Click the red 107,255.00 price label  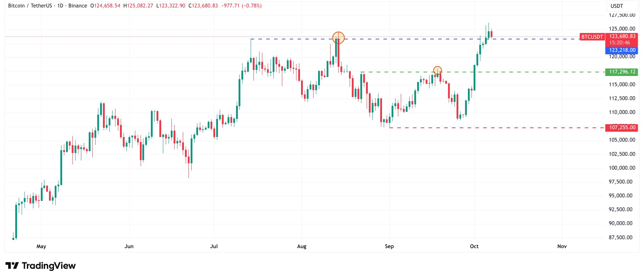[x=622, y=127]
